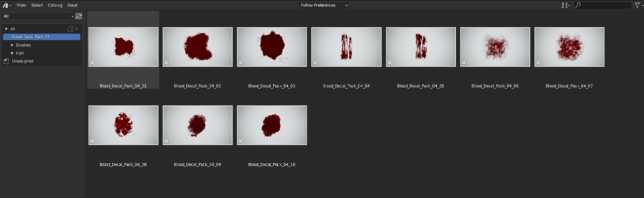Click the Blood_Decal_Pack_04_09 name label
Image resolution: width=644 pixels, height=198 pixels.
coord(198,165)
